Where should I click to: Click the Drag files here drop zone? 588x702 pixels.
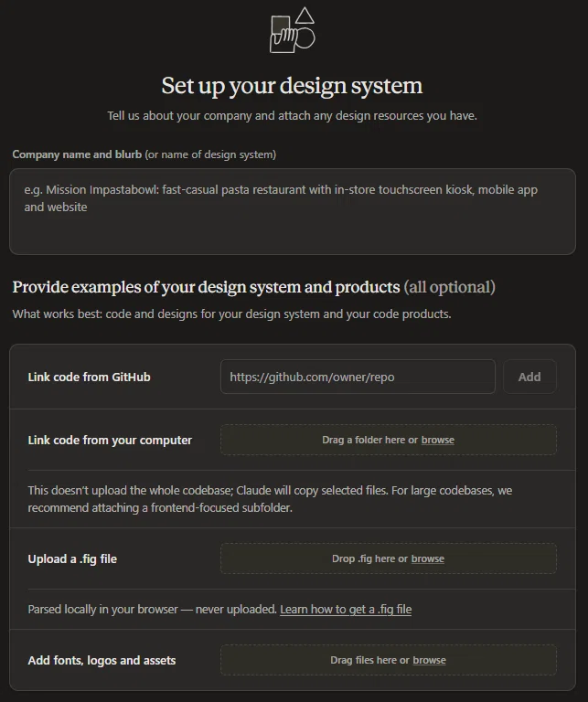coord(389,660)
